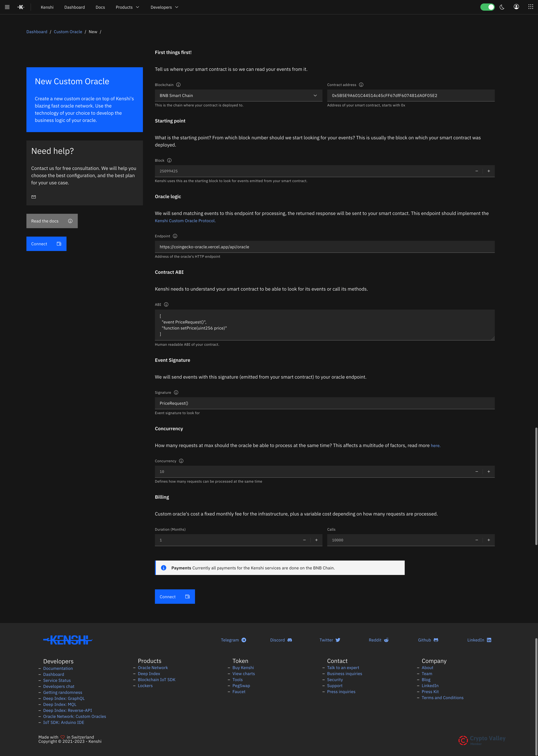Increase the starting Block number
This screenshot has height=756, width=538.
pyautogui.click(x=489, y=171)
